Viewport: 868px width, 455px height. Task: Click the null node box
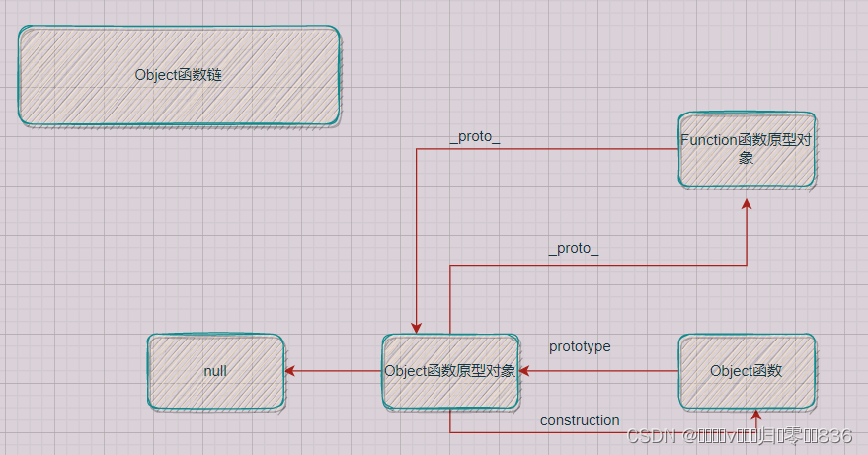216,371
